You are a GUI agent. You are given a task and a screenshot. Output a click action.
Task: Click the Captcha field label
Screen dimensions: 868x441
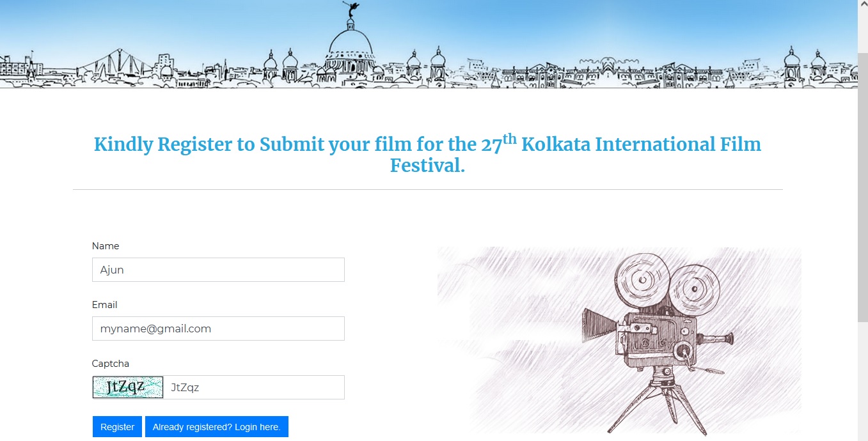pyautogui.click(x=111, y=364)
